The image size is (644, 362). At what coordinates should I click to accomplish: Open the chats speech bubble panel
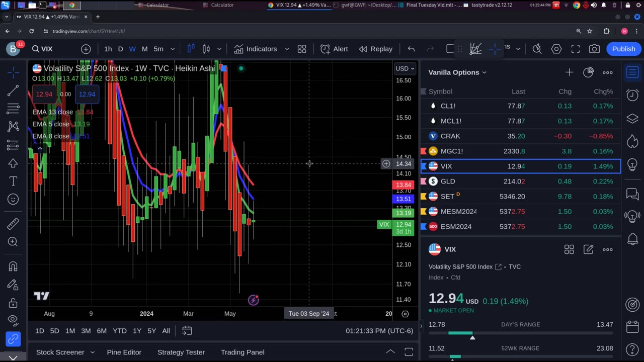point(632,194)
